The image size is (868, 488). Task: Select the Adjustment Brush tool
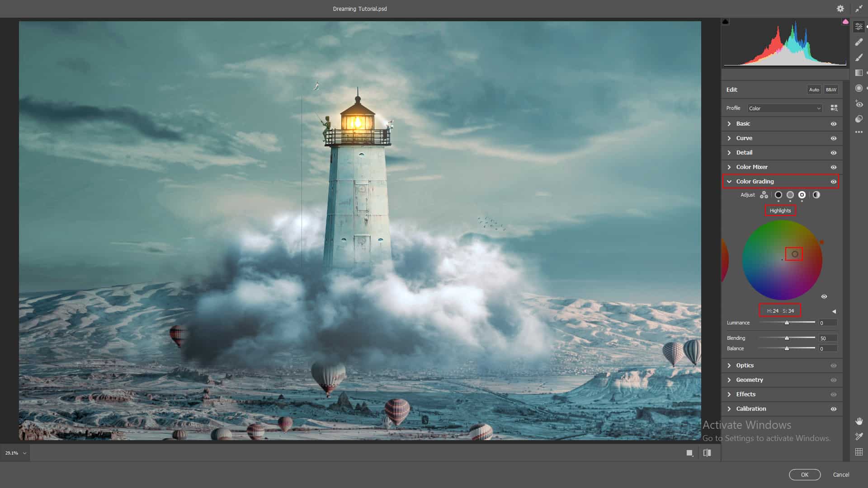point(859,57)
